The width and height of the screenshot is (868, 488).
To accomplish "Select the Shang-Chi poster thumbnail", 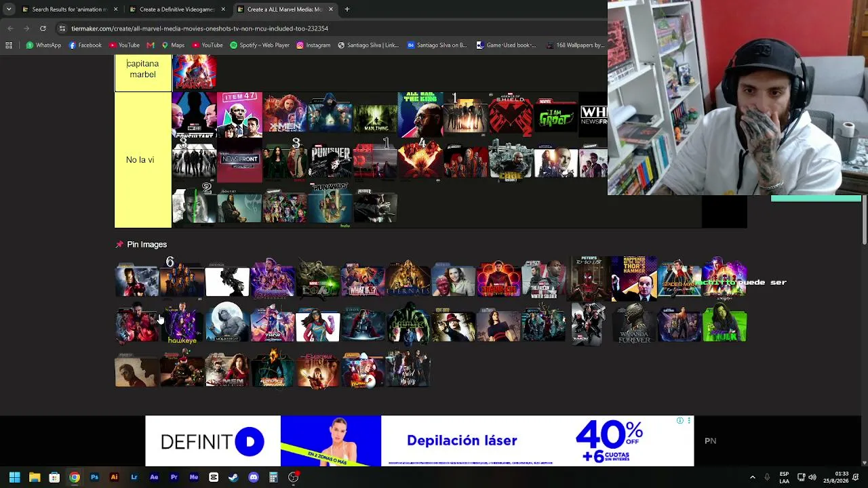I will [x=498, y=279].
